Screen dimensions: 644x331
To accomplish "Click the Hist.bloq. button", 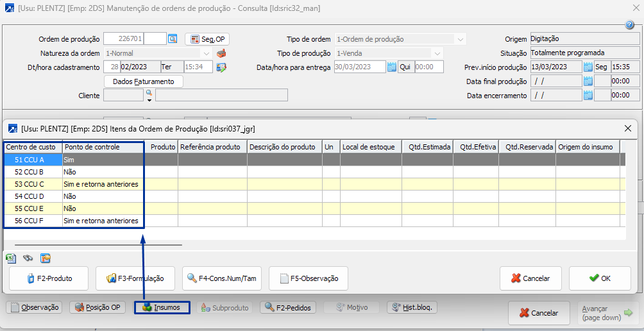I will (412, 307).
